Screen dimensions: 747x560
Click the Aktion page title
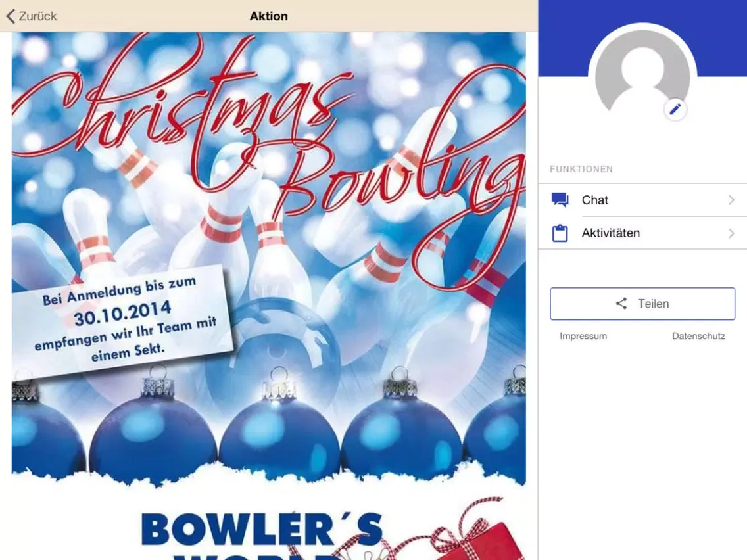(268, 16)
